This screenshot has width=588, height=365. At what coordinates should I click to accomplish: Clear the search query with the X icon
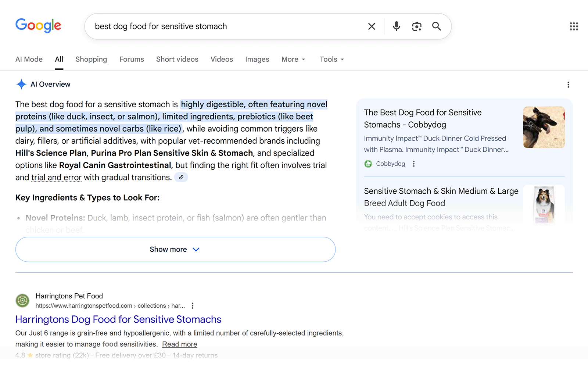(x=371, y=26)
